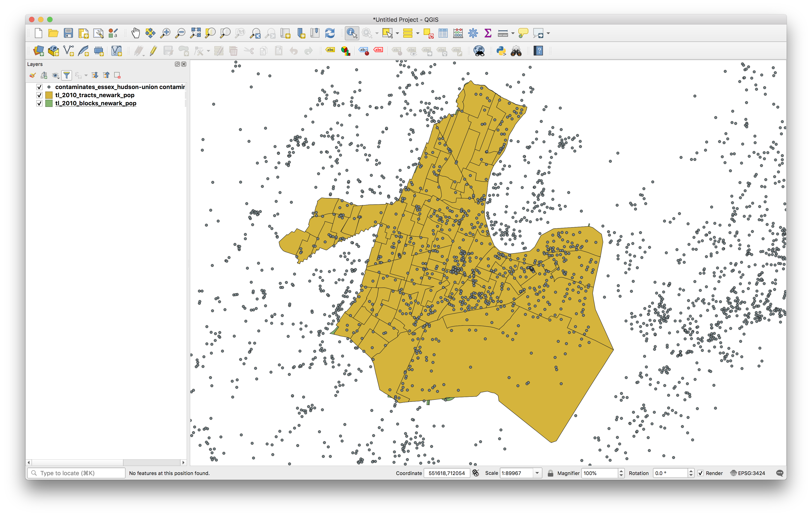Screen dimensions: 812x516
Task: Activate the Identify Features tool
Action: tap(352, 33)
